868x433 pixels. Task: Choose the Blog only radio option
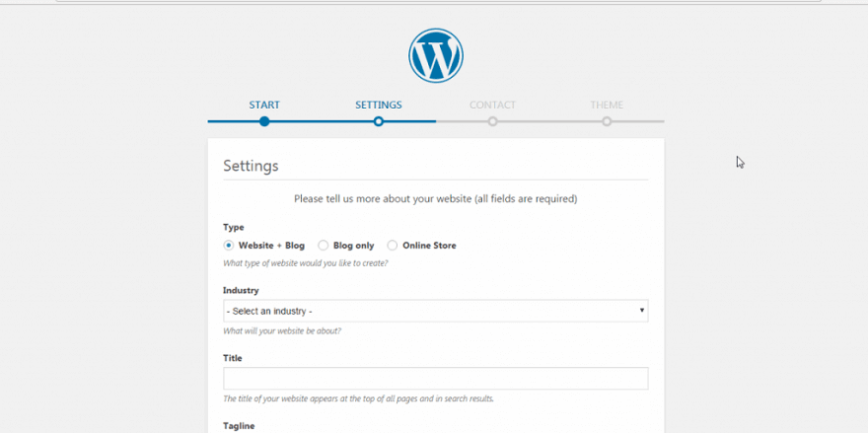324,246
